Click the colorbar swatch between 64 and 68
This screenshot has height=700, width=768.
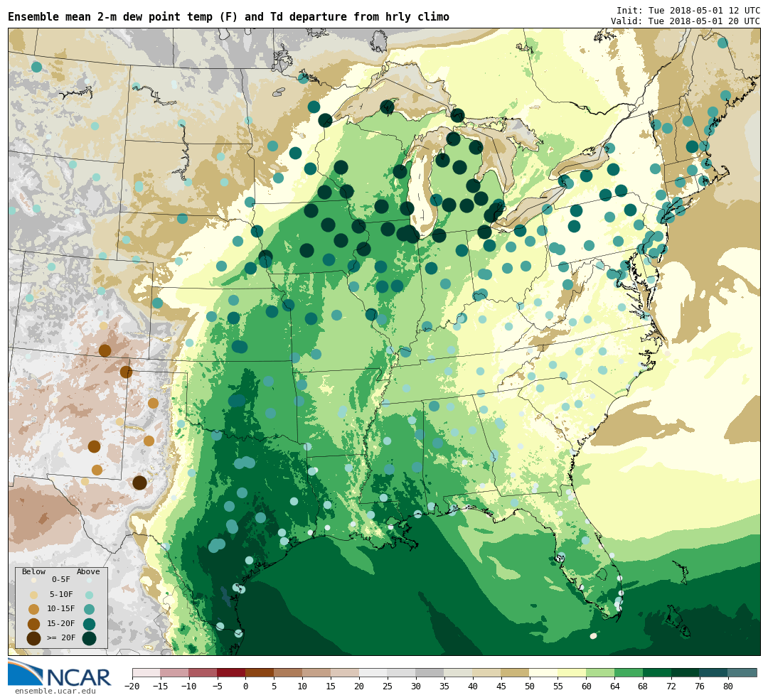point(629,672)
